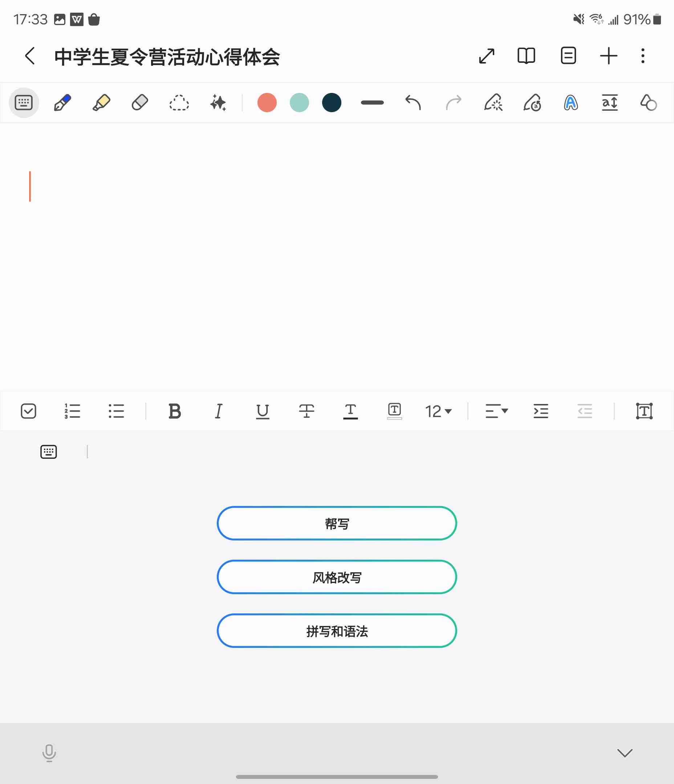Select the Pen tool

(x=62, y=103)
